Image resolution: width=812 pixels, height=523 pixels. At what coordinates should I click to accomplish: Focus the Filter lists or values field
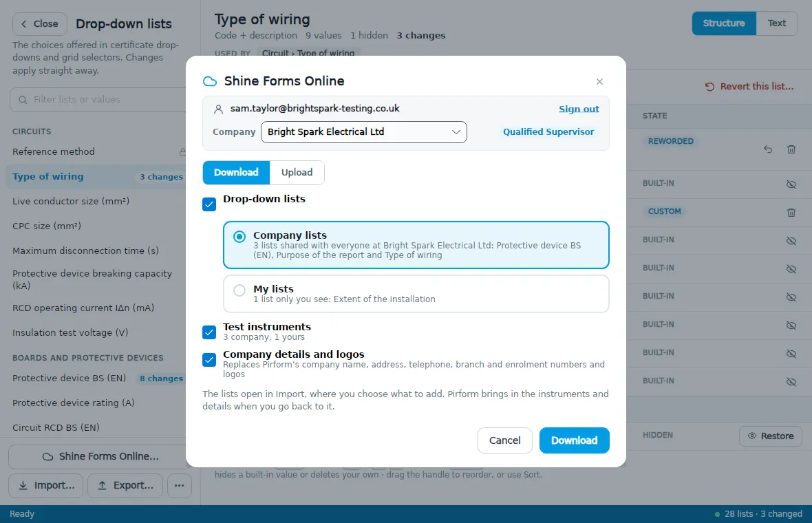98,99
